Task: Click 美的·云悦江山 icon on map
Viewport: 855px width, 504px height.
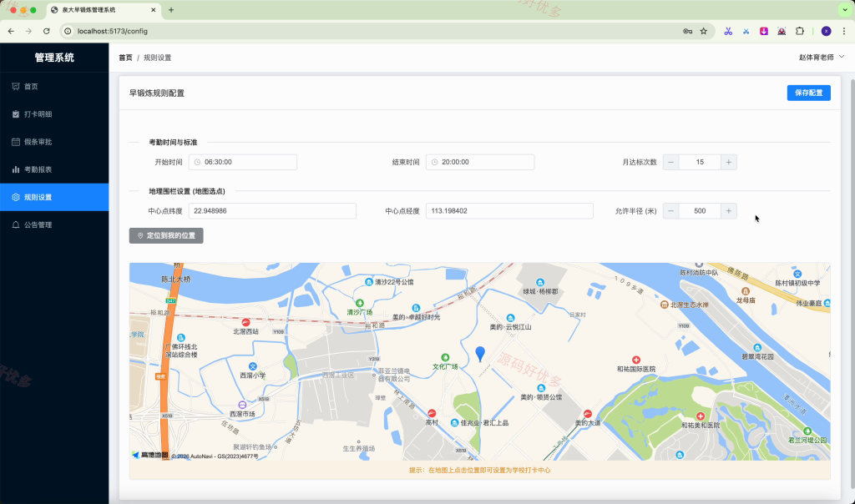Action: (x=510, y=318)
